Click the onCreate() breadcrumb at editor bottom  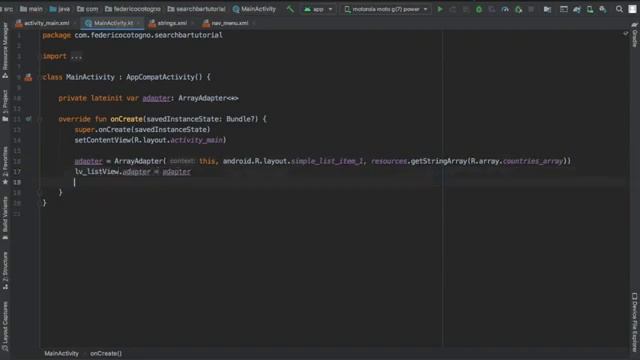(x=106, y=353)
